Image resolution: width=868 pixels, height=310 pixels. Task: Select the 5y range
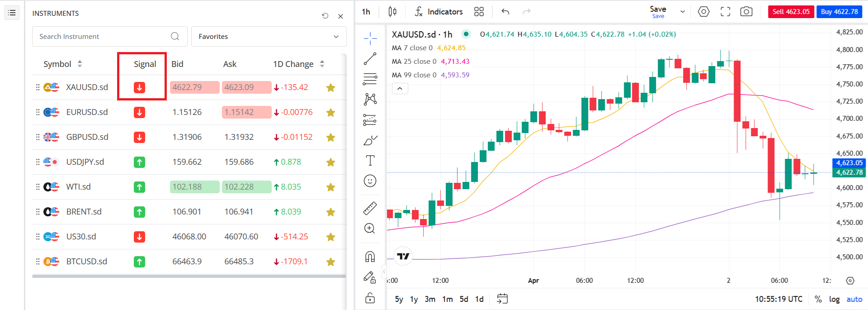pyautogui.click(x=399, y=299)
